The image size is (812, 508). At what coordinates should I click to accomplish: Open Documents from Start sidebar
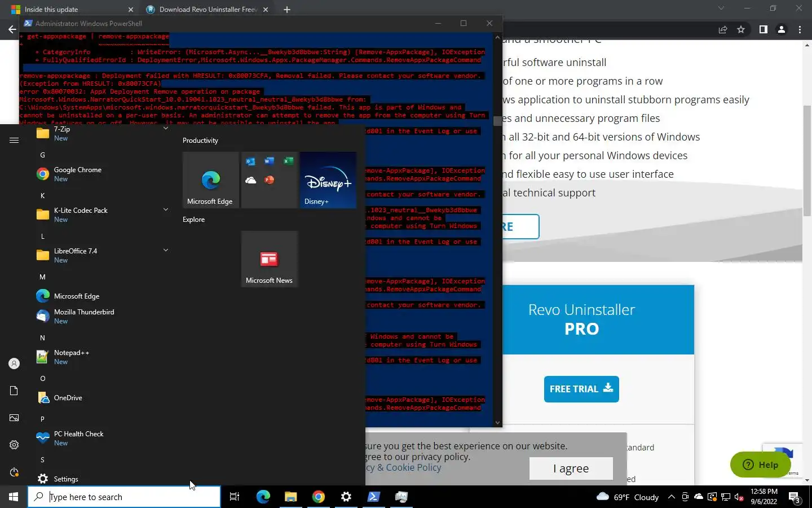click(14, 391)
